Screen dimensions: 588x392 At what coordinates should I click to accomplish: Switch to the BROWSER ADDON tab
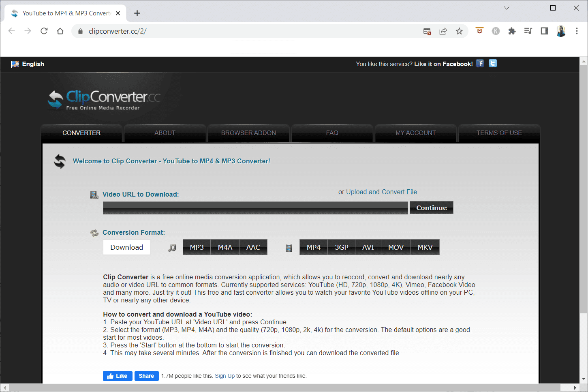click(x=248, y=133)
